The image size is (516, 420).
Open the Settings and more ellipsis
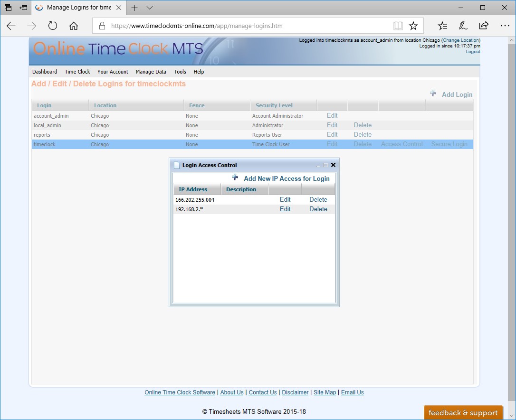point(505,26)
